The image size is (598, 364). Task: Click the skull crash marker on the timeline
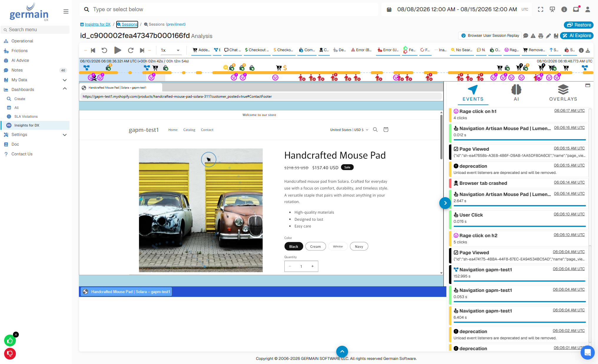pyautogui.click(x=94, y=78)
